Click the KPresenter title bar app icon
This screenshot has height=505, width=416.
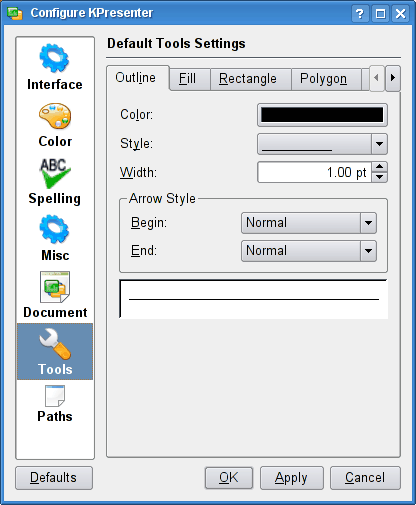click(15, 13)
